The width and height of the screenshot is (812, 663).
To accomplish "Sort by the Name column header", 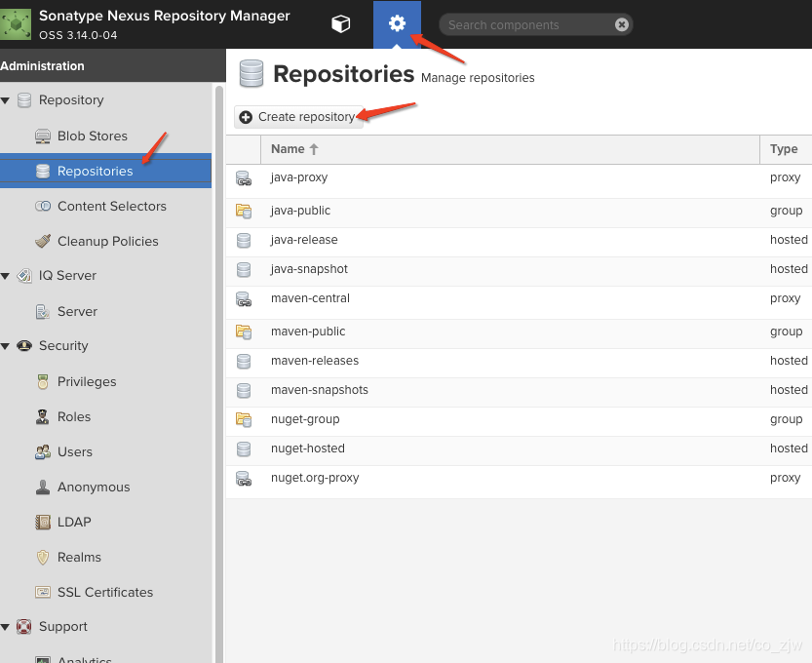I will (510, 149).
